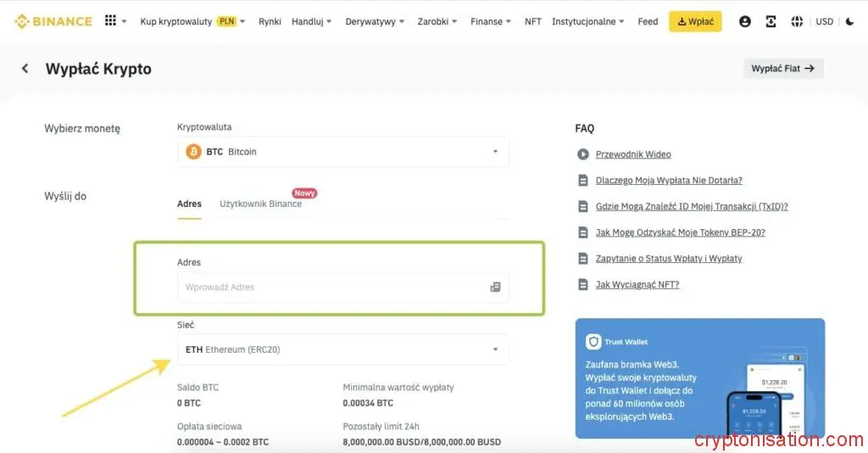Click the 0.000004 ~ 0.0002 BTC fee

223,442
